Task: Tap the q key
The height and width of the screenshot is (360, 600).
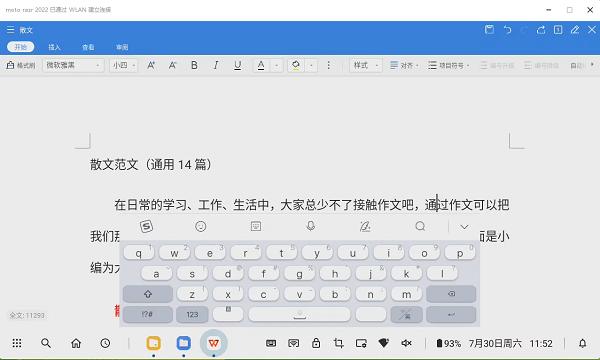Action: pos(139,253)
